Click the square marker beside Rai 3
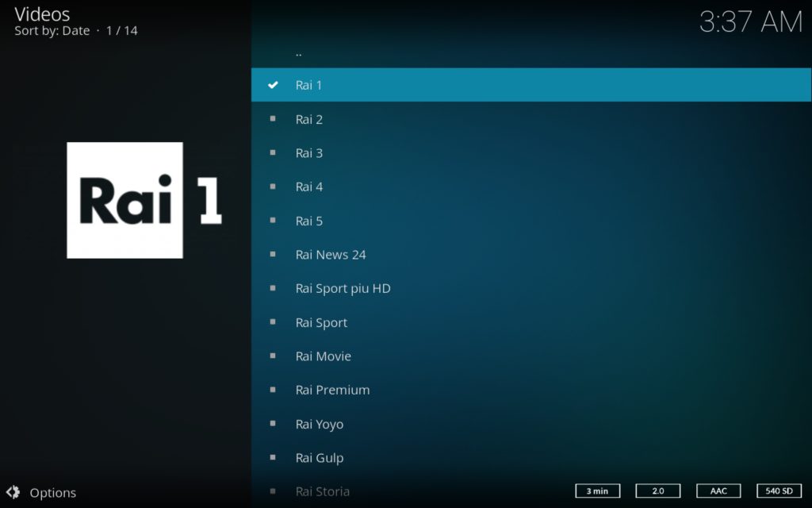This screenshot has width=812, height=508. coord(274,152)
